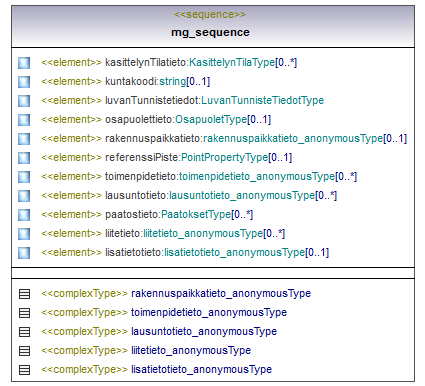This screenshot has height=386, width=425.
Task: Select the lisatietotieto element row text
Action: (x=185, y=253)
